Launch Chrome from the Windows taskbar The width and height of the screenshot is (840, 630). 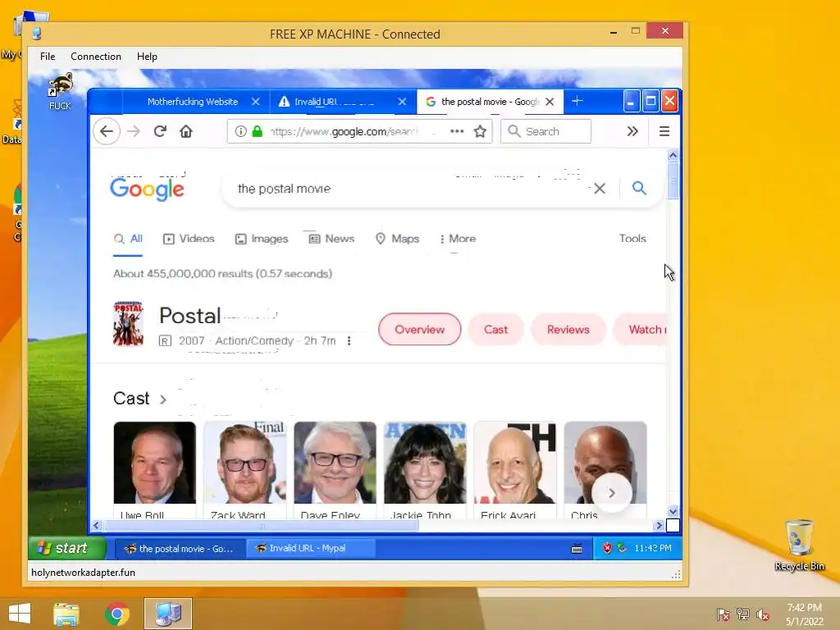(x=116, y=614)
